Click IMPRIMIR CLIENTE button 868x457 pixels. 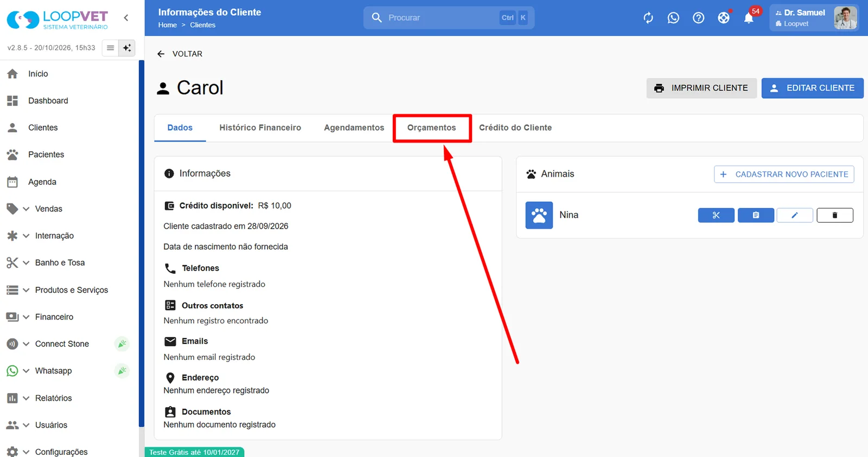(x=701, y=88)
